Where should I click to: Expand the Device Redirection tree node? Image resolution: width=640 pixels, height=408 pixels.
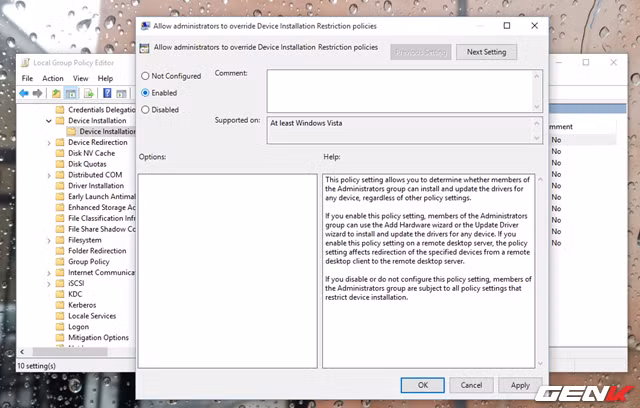pyautogui.click(x=49, y=143)
